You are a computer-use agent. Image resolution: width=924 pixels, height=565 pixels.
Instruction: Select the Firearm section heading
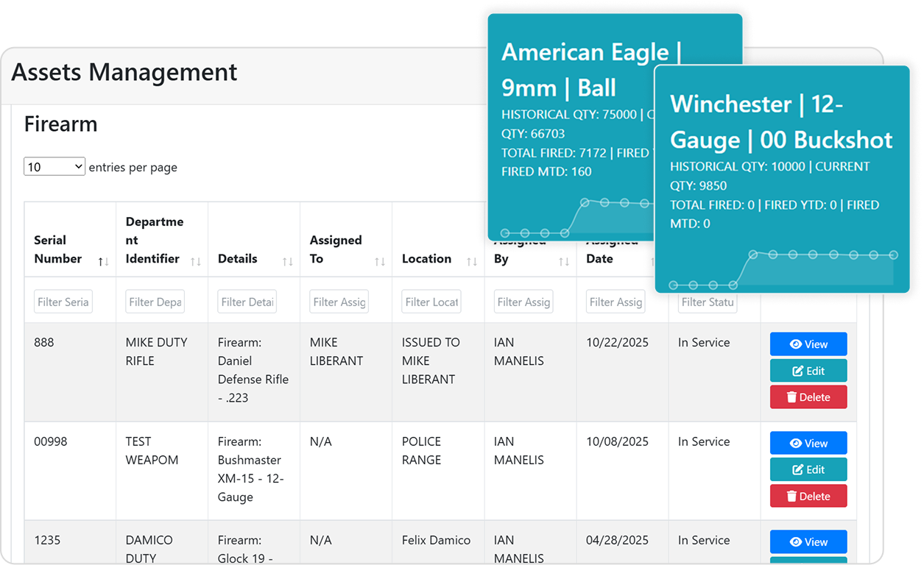pos(60,124)
